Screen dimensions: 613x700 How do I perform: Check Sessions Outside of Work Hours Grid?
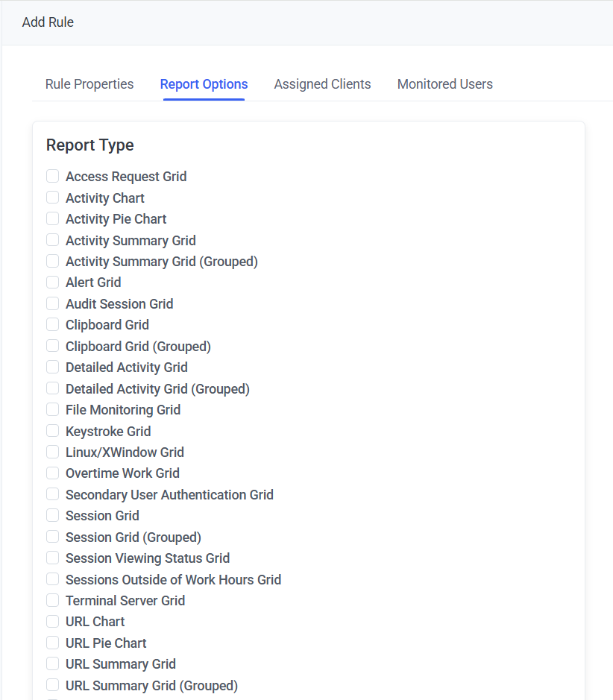point(53,579)
